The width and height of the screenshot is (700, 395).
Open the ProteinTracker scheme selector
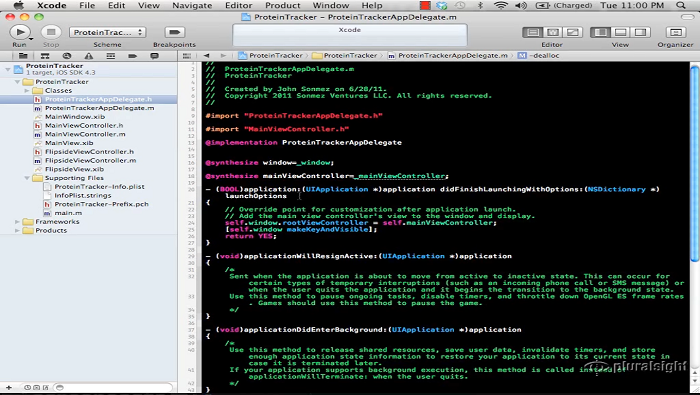(107, 32)
